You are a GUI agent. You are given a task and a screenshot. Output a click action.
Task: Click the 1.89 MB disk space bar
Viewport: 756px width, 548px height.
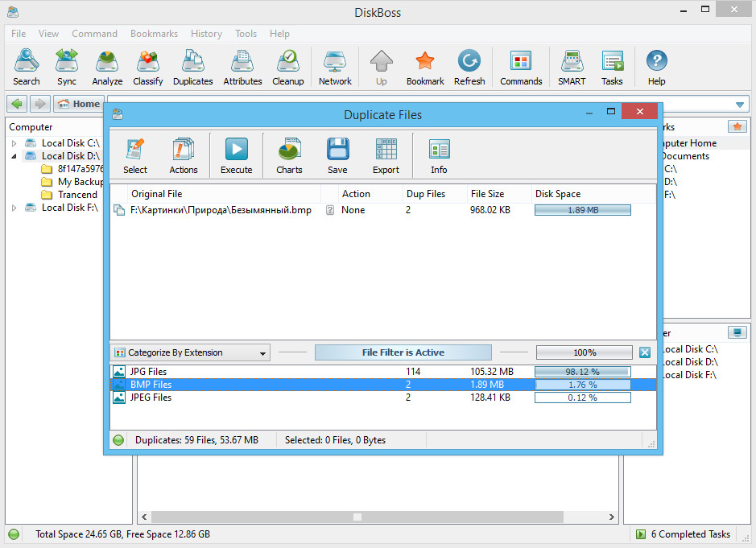click(x=582, y=210)
